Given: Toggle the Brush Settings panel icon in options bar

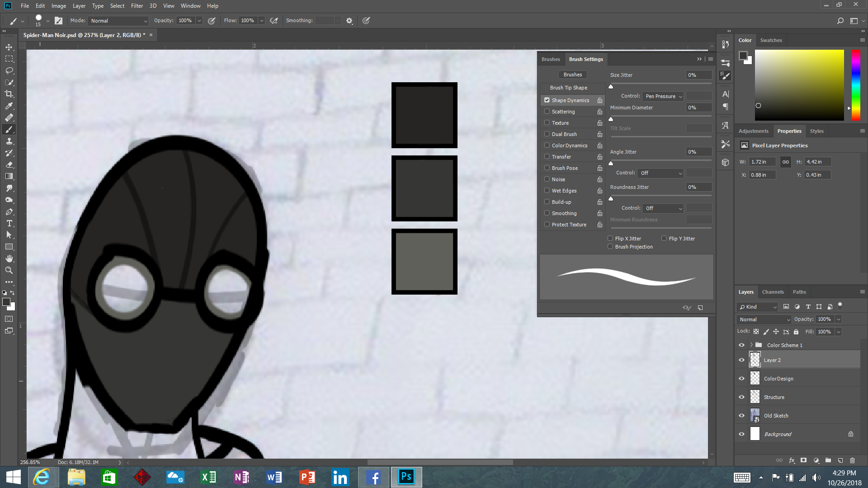Looking at the screenshot, I should [58, 20].
